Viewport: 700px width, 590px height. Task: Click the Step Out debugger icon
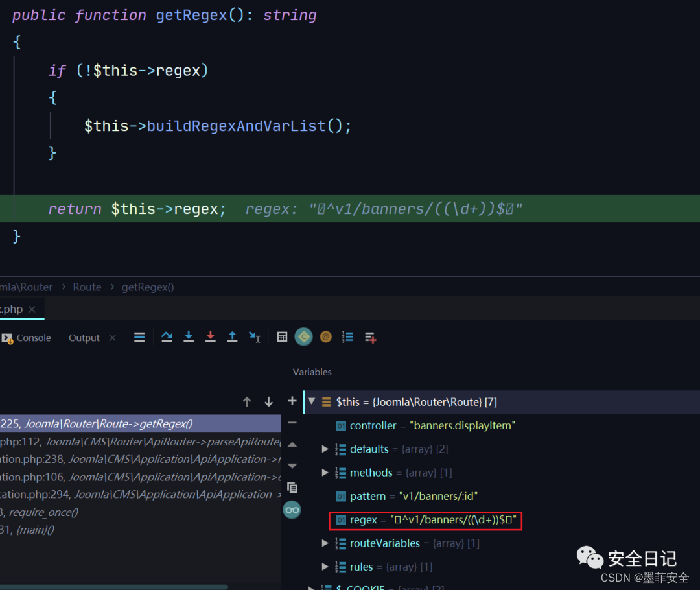(232, 337)
